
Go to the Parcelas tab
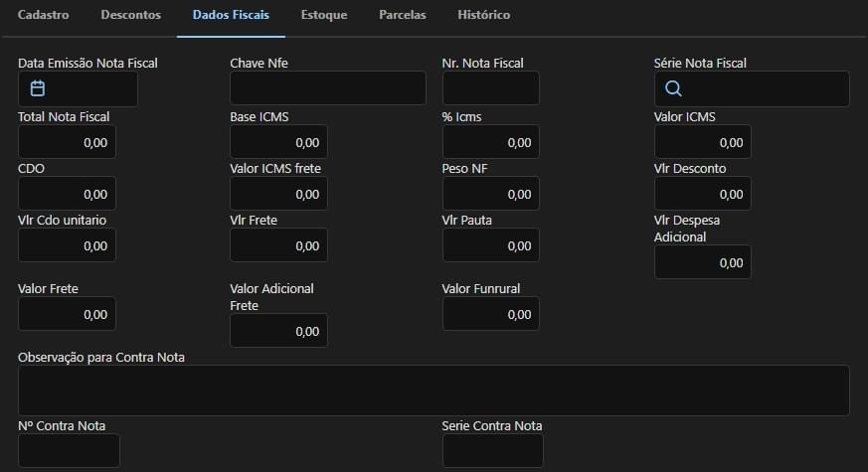pyautogui.click(x=403, y=16)
